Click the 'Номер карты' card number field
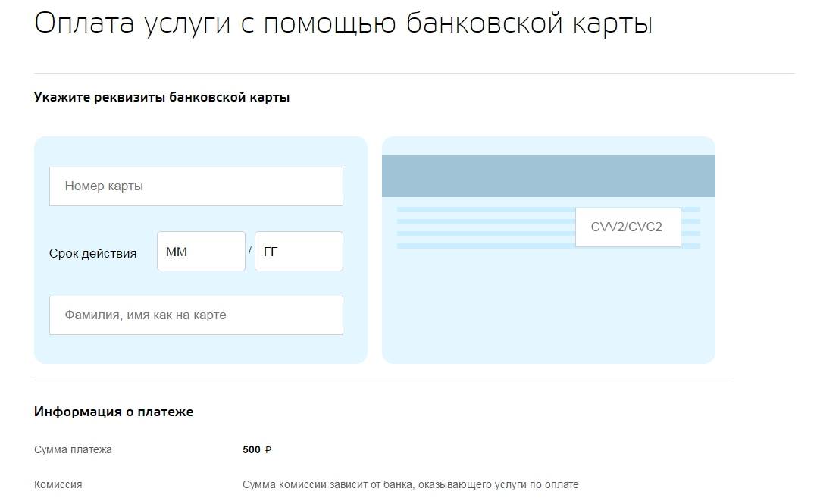The image size is (817, 504). tap(196, 186)
